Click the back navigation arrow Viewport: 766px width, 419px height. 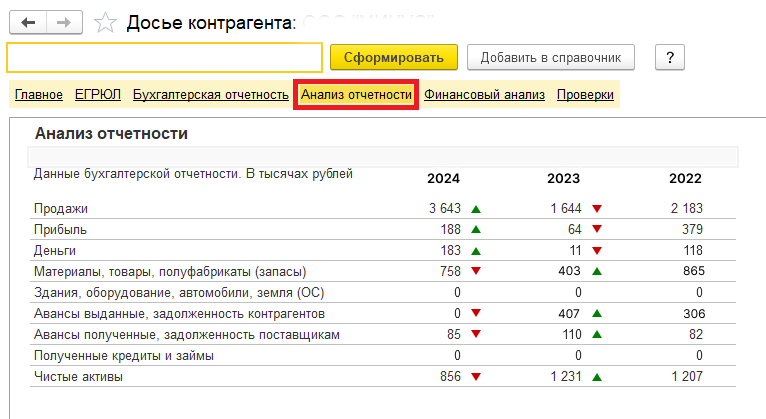coord(28,21)
